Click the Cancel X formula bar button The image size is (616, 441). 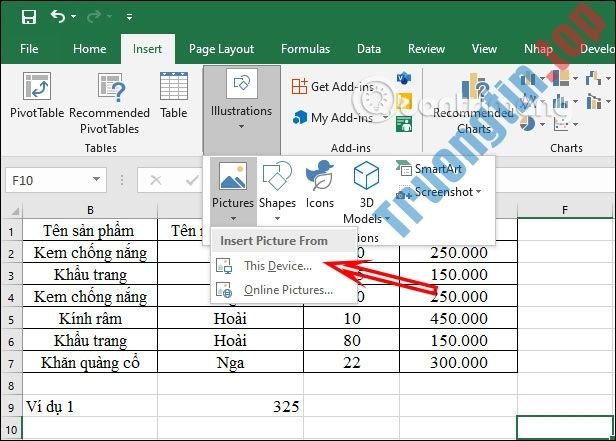[x=156, y=180]
